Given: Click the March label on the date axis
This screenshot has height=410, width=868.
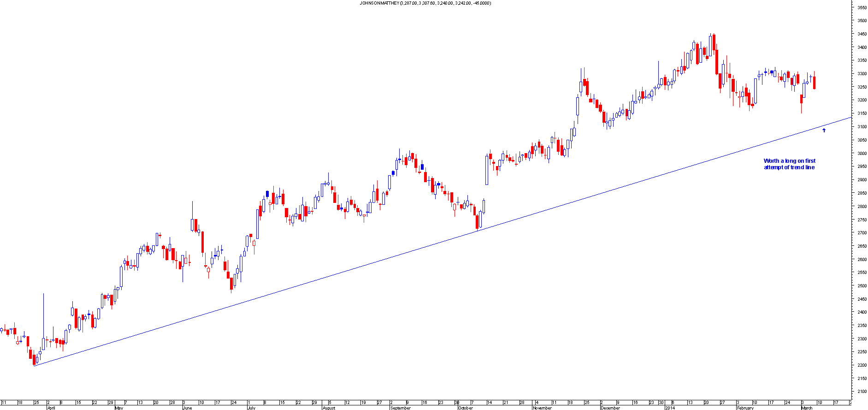Looking at the screenshot, I should pos(807,408).
